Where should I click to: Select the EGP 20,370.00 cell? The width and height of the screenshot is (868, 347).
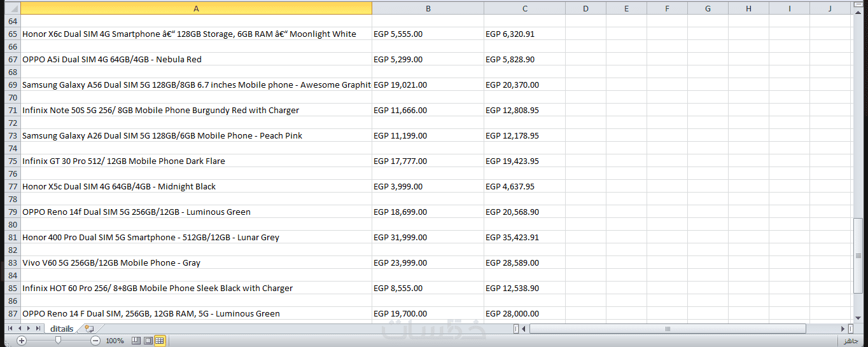[x=524, y=85]
